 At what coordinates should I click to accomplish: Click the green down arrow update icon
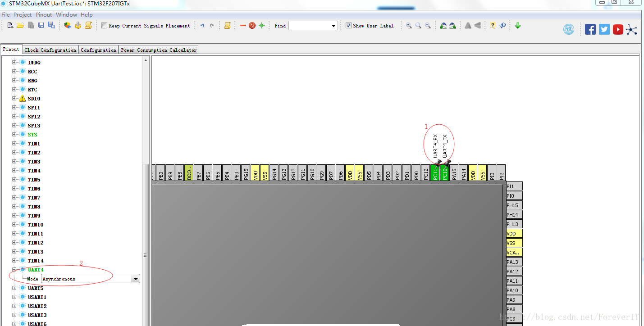[518, 26]
